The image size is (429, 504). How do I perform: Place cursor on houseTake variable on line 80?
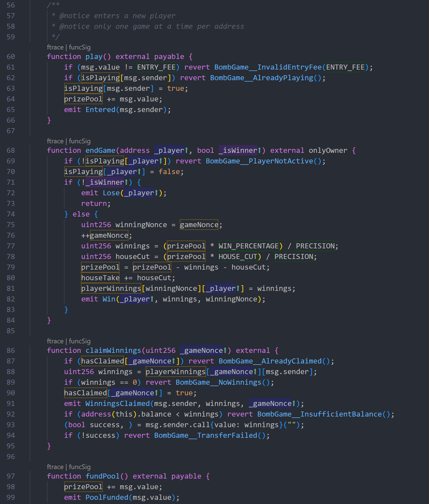click(100, 278)
